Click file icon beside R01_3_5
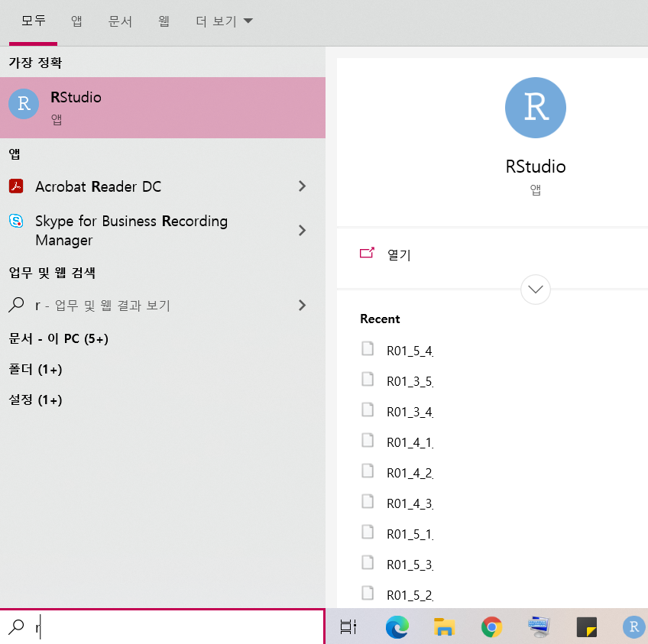Screen dimensions: 648x644 pos(368,379)
